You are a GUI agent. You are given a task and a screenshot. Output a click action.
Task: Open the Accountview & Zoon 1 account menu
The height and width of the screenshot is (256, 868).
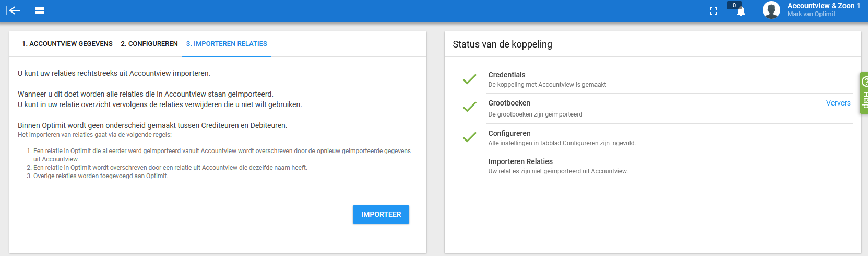coord(824,6)
